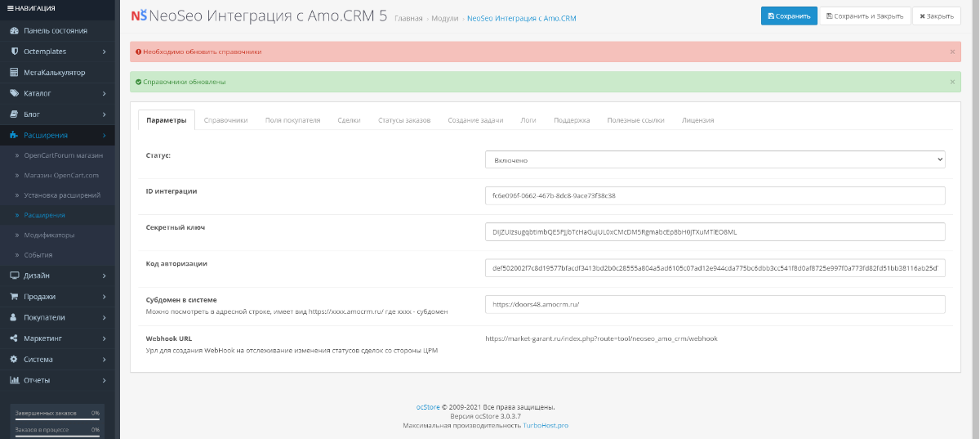Viewport: 980px width, 439px height.
Task: Switch to the Справочники tab
Action: 225,120
